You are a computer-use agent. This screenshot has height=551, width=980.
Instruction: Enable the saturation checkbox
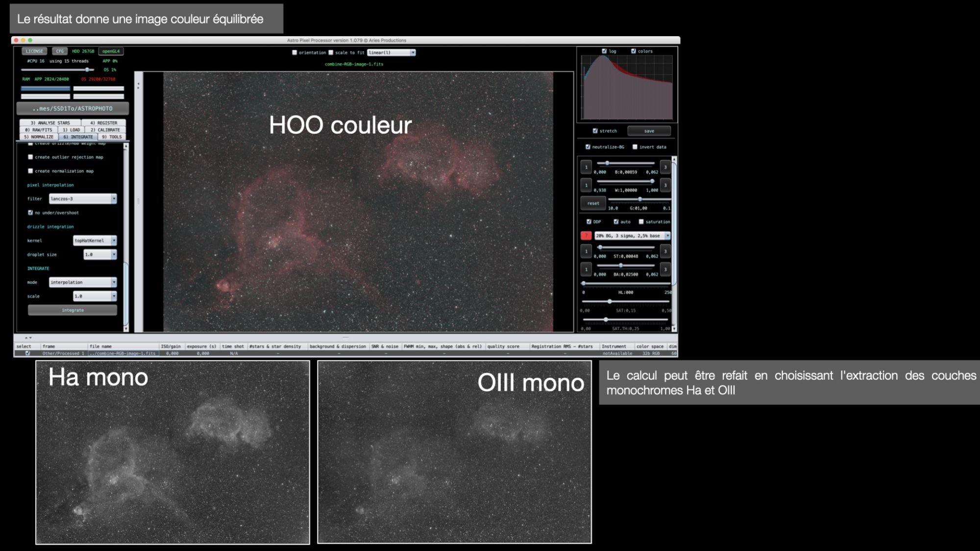[x=641, y=221]
